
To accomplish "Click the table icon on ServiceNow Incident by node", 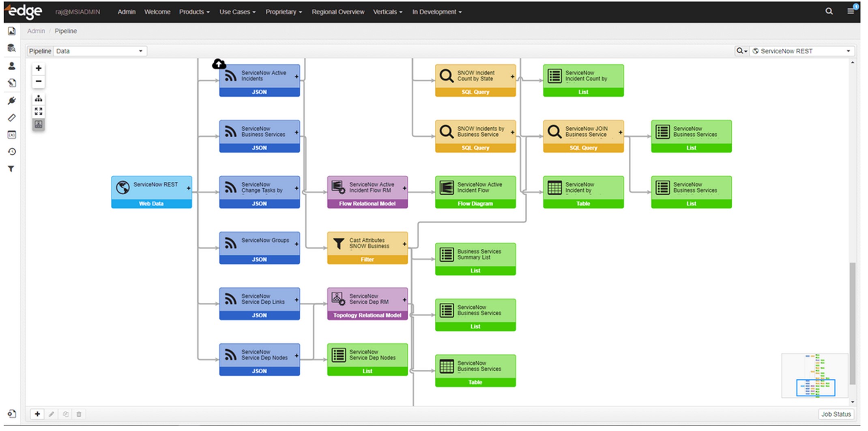I will point(554,187).
